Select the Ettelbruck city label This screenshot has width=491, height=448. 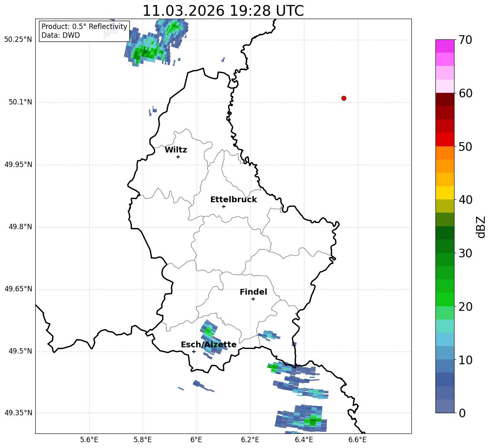coord(233,200)
